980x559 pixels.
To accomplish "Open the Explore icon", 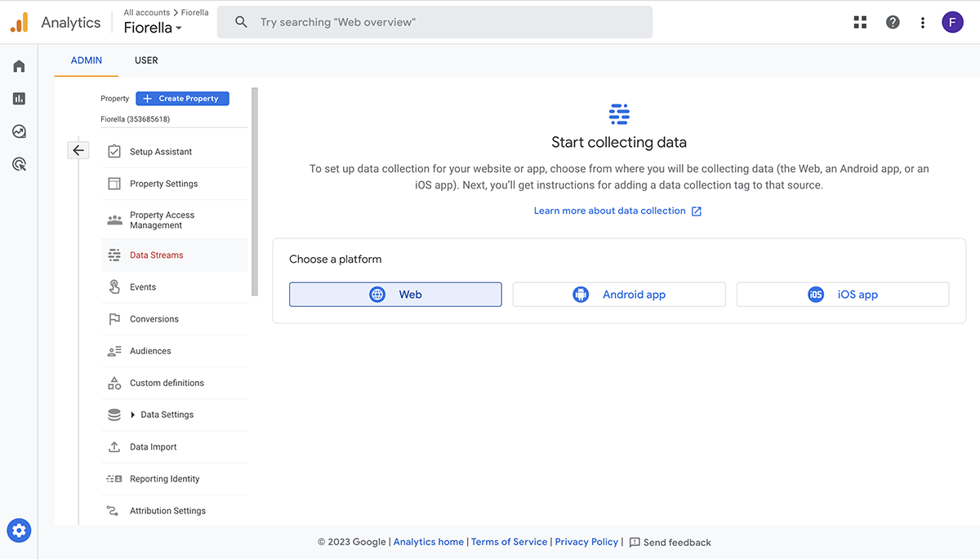I will point(19,131).
